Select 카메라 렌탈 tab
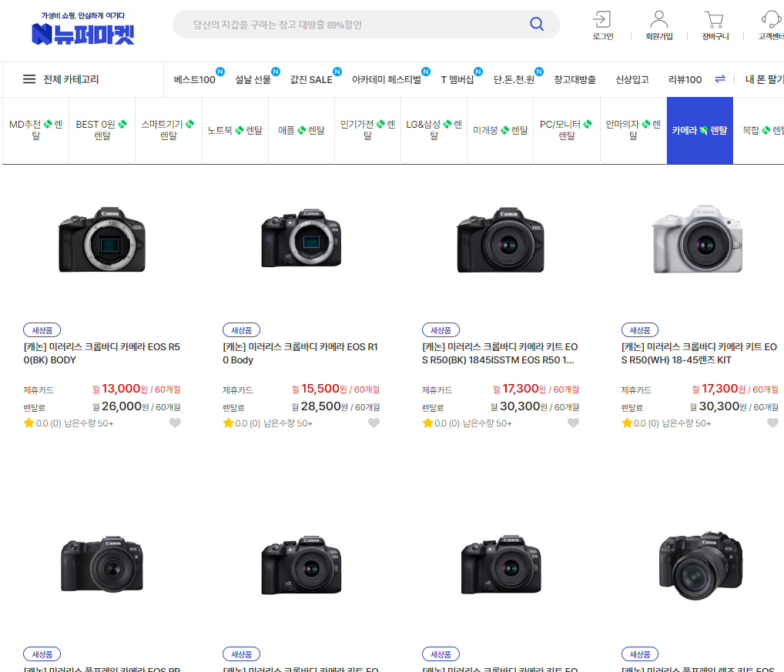The image size is (784, 672). [699, 130]
